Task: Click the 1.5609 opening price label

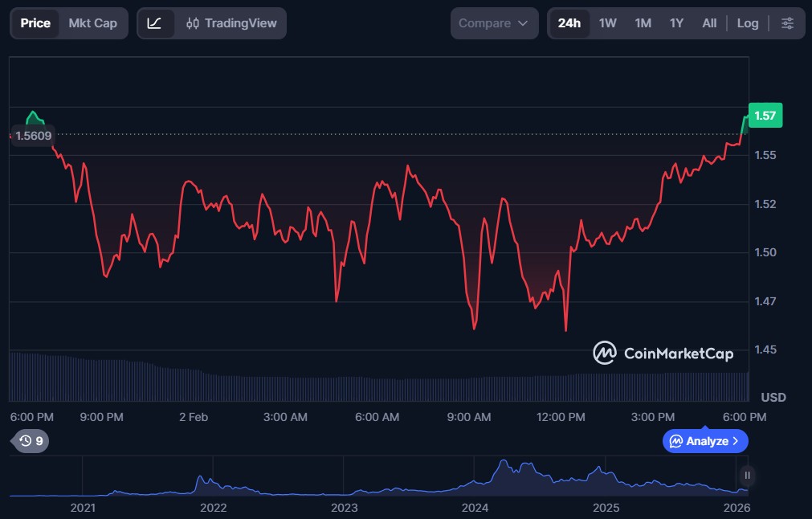Action: (34, 136)
